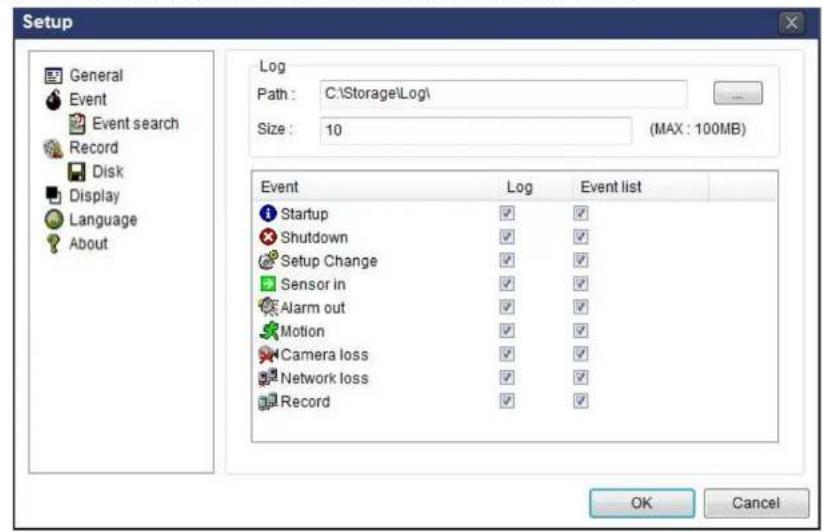Image resolution: width=823 pixels, height=532 pixels.
Task: Select the Shutdown row text
Action: 314,237
